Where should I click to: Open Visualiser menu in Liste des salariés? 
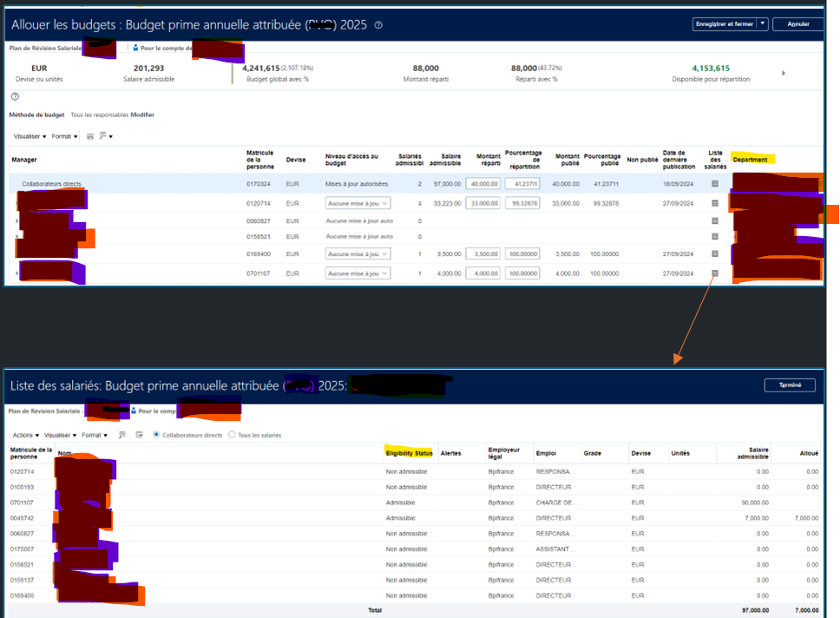click(60, 435)
